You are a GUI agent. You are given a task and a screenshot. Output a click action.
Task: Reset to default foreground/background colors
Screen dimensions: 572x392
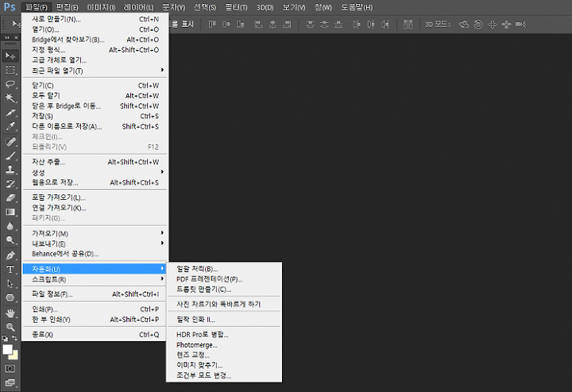(5, 339)
